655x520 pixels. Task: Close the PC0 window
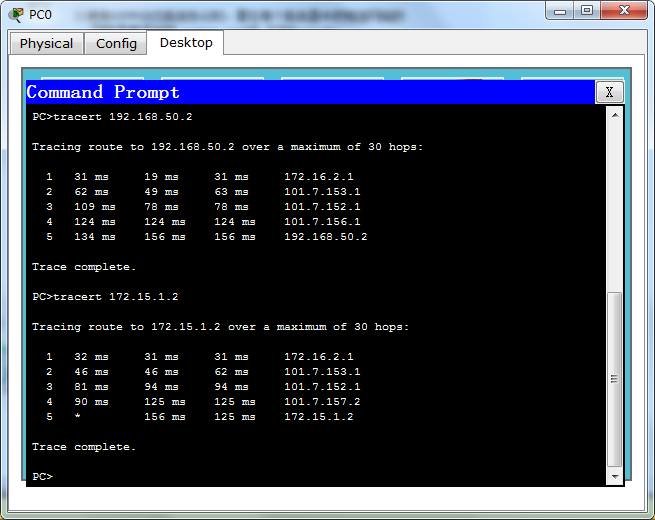pos(624,11)
